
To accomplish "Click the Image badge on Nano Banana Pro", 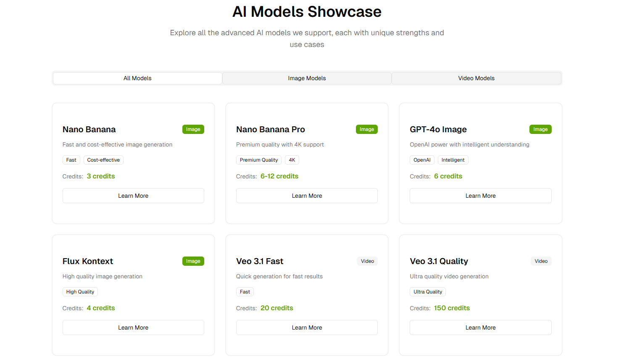I will coord(367,129).
